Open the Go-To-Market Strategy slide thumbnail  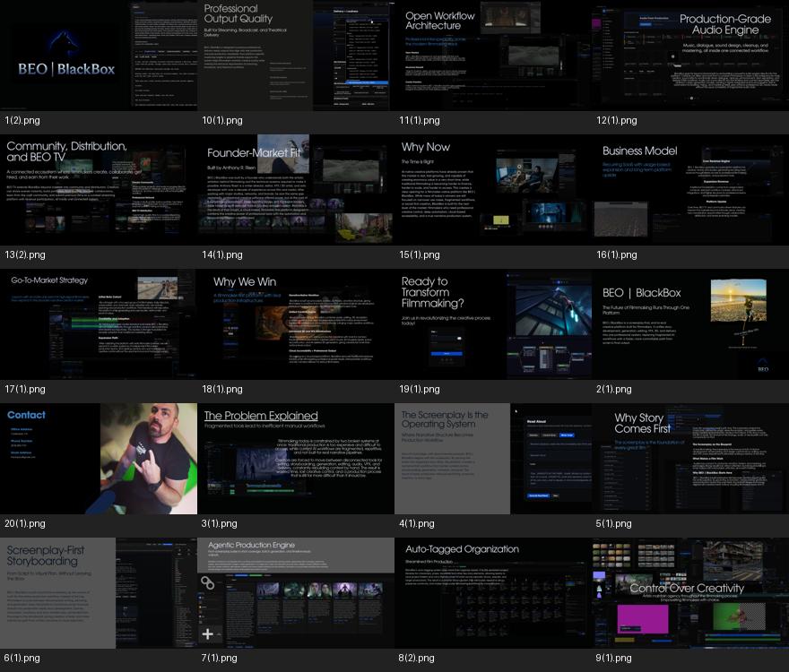(x=99, y=324)
